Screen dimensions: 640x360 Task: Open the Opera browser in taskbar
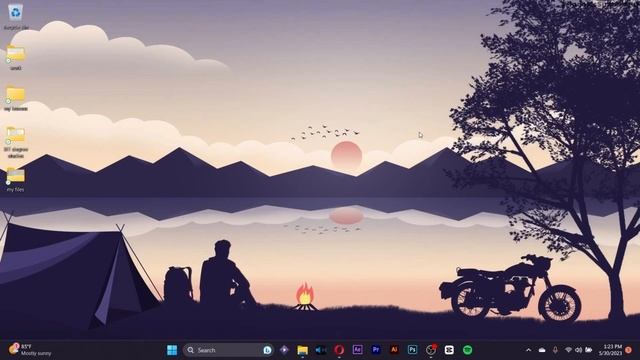[339, 350]
